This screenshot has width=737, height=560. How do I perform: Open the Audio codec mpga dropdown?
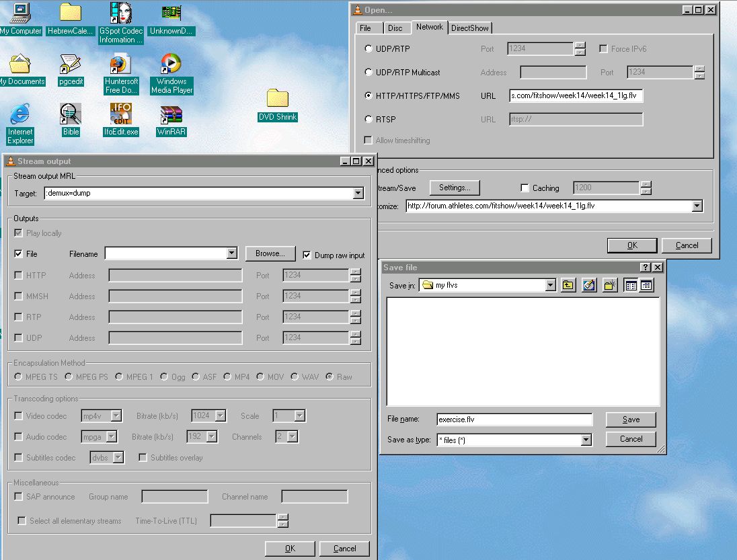[x=112, y=437]
